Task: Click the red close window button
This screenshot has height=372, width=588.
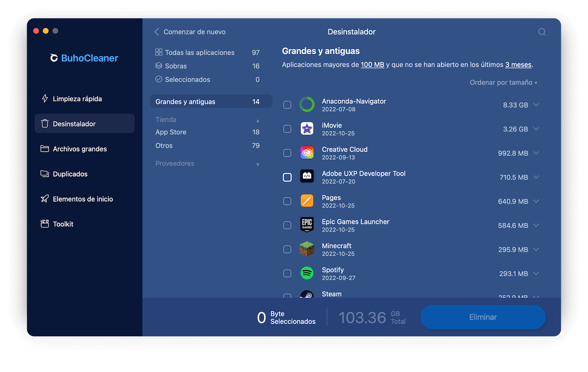Action: pos(36,31)
